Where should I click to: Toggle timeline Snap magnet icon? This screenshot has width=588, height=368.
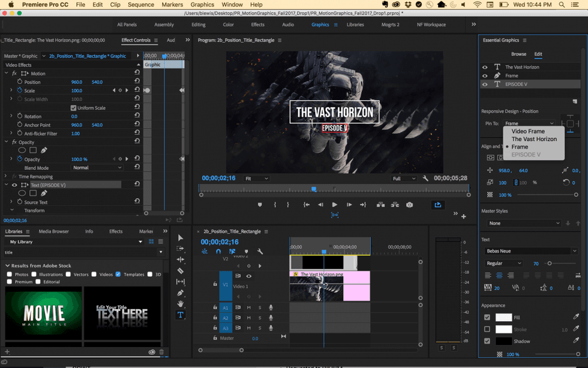(x=218, y=252)
